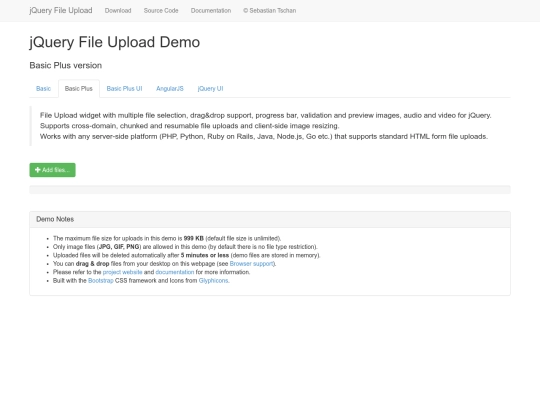Click the plus icon on Add files button
This screenshot has width=540, height=405.
tap(38, 170)
